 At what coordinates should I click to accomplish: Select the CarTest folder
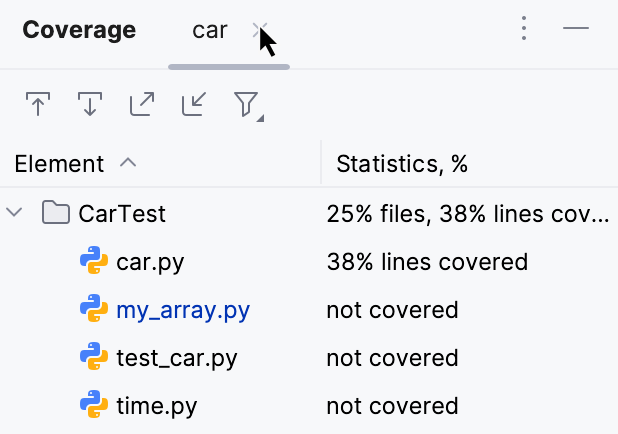pyautogui.click(x=122, y=213)
